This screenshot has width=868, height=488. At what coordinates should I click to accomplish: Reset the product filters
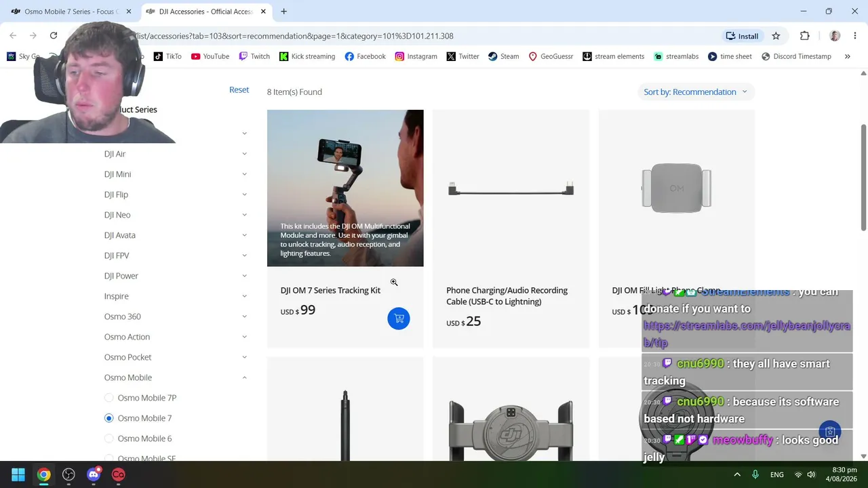239,89
